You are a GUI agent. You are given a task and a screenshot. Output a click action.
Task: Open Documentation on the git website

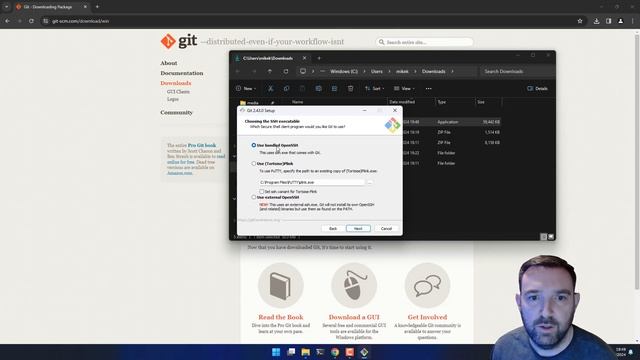point(182,73)
